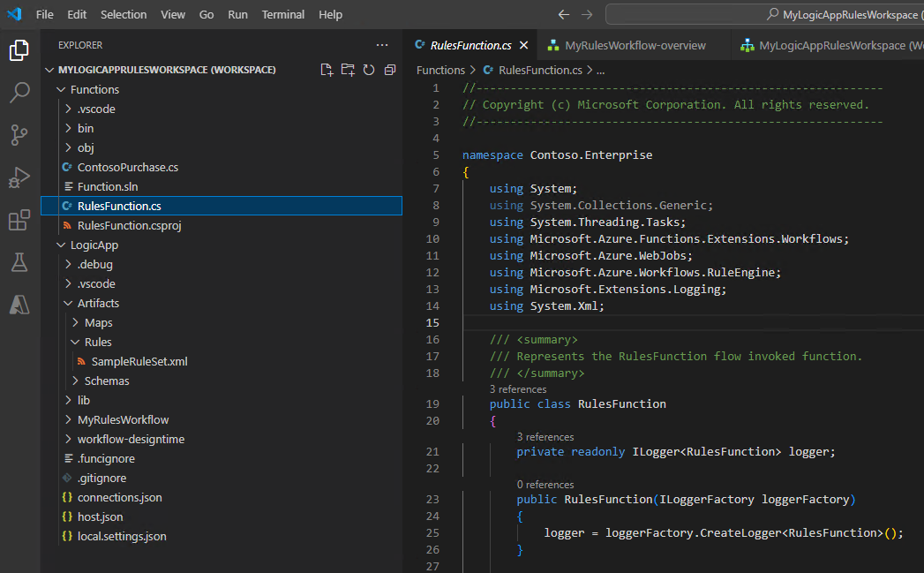The width and height of the screenshot is (924, 573).
Task: Close the RulesFunction.cs tab
Action: point(523,45)
